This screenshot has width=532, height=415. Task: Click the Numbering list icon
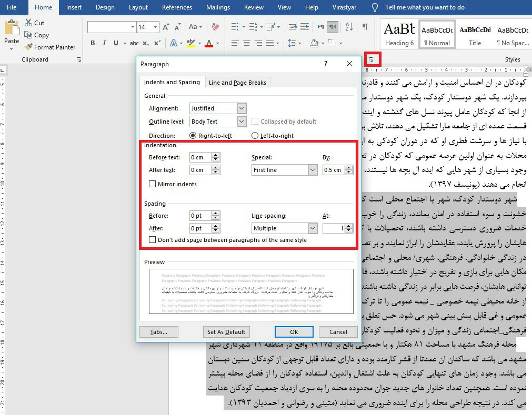[253, 27]
